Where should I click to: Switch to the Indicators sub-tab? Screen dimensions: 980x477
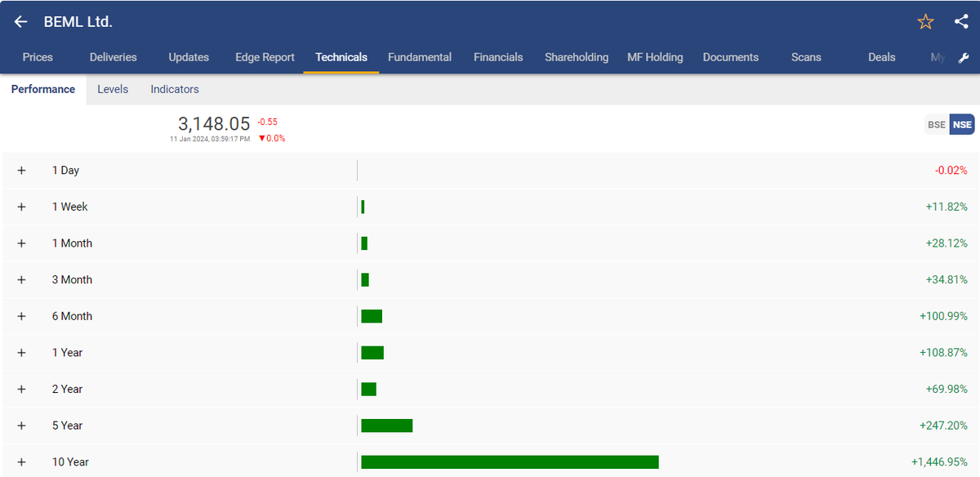pos(175,89)
